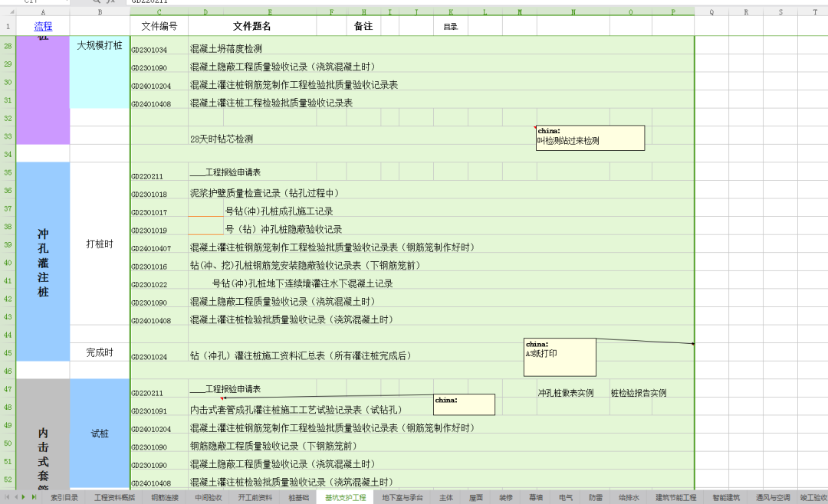Switch to the 中间验收 sheet
The height and width of the screenshot is (504, 828).
(x=208, y=498)
